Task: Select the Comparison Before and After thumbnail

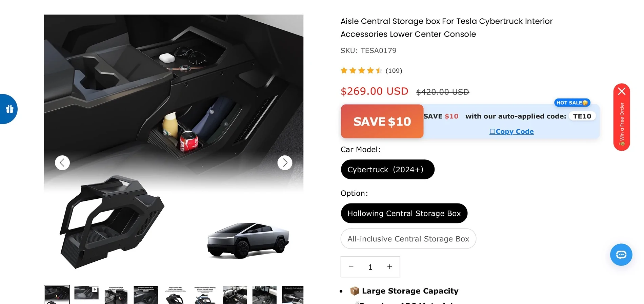Action: coord(116,295)
